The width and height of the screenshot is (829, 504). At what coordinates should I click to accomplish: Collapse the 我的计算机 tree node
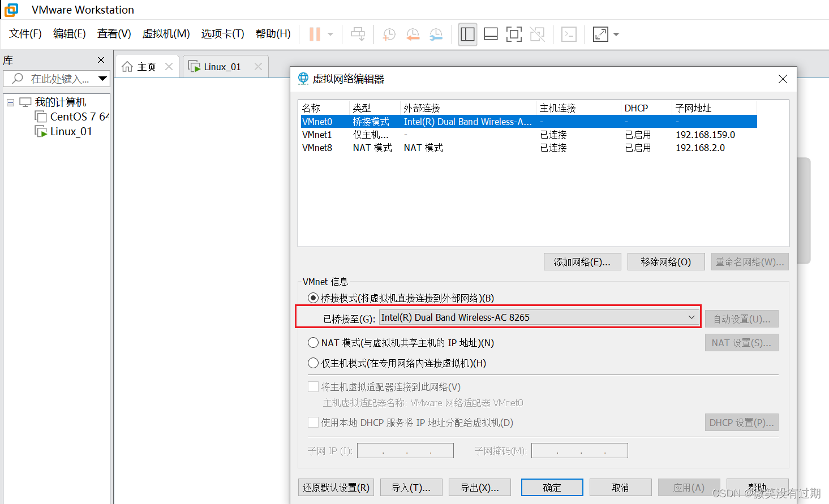(x=10, y=102)
